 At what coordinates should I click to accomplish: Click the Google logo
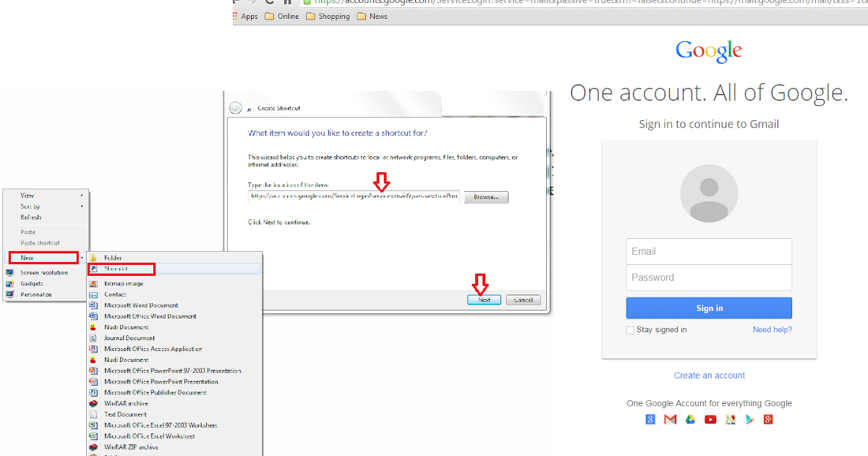click(x=709, y=51)
